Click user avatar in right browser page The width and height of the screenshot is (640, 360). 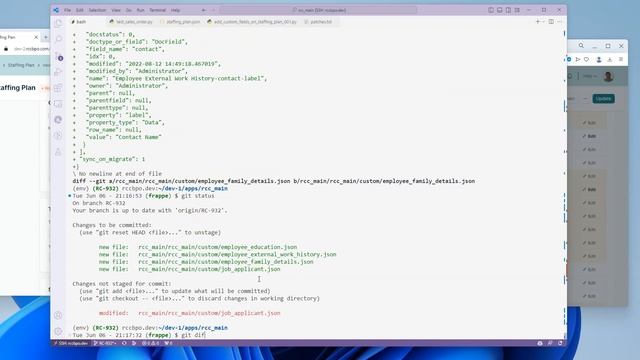coord(608,76)
